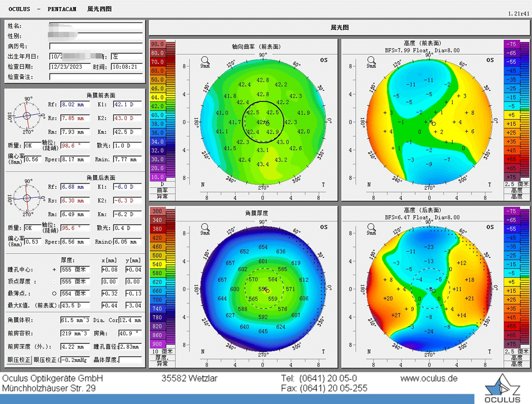This screenshot has width=532, height=404.
Task: Select the 42.0 curvature color swatch
Action: tap(158, 106)
